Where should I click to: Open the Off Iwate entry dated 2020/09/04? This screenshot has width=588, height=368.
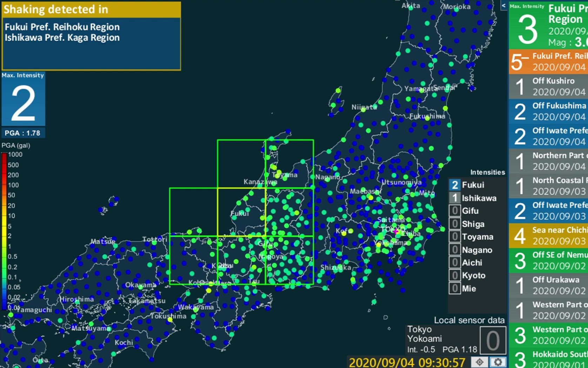(548, 136)
